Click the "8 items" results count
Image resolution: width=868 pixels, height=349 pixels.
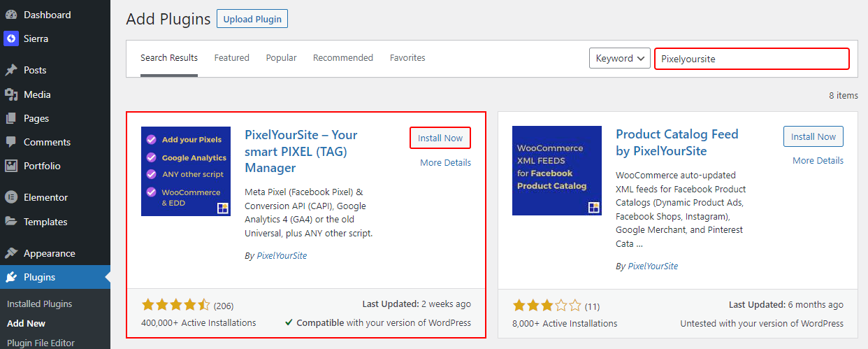pyautogui.click(x=844, y=95)
